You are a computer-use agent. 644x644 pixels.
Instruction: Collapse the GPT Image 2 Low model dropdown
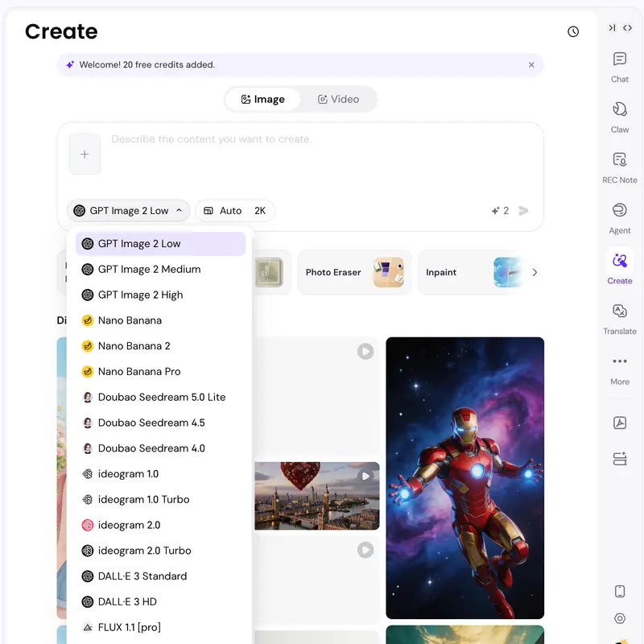pos(128,211)
